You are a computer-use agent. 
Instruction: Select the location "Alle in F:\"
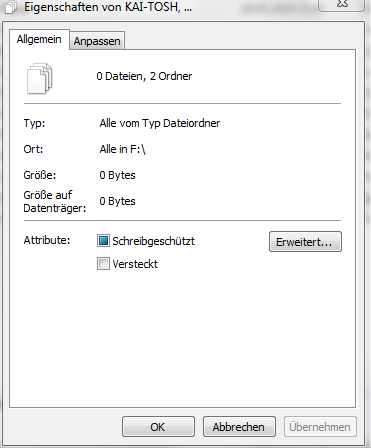coord(122,149)
